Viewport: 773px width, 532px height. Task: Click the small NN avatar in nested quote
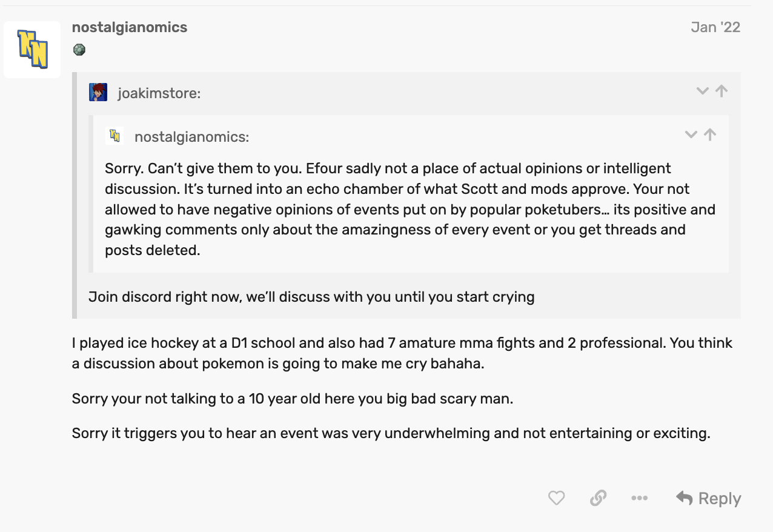point(114,136)
